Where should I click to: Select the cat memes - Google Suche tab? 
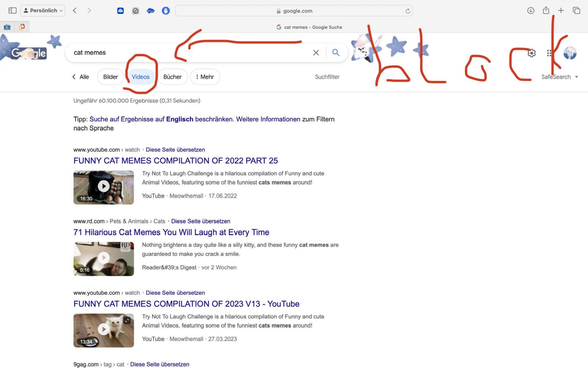(x=309, y=27)
